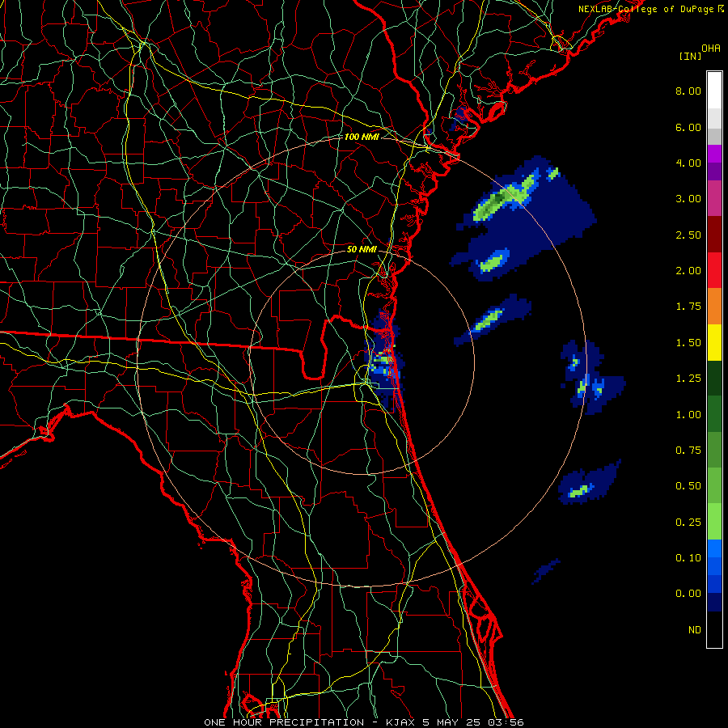Click the ND no-data label
728x728 pixels.
pyautogui.click(x=695, y=630)
